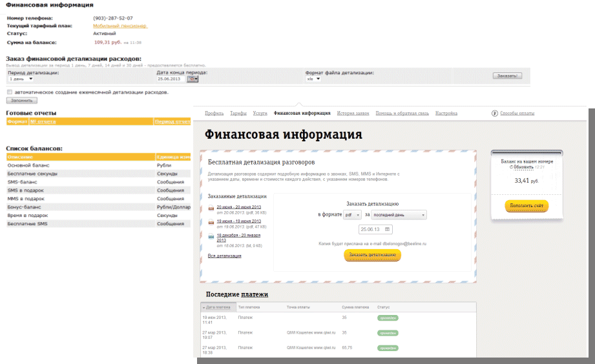Open the 18 декабря - 20 января 2013 link
The image size is (595, 364).
pos(238,238)
